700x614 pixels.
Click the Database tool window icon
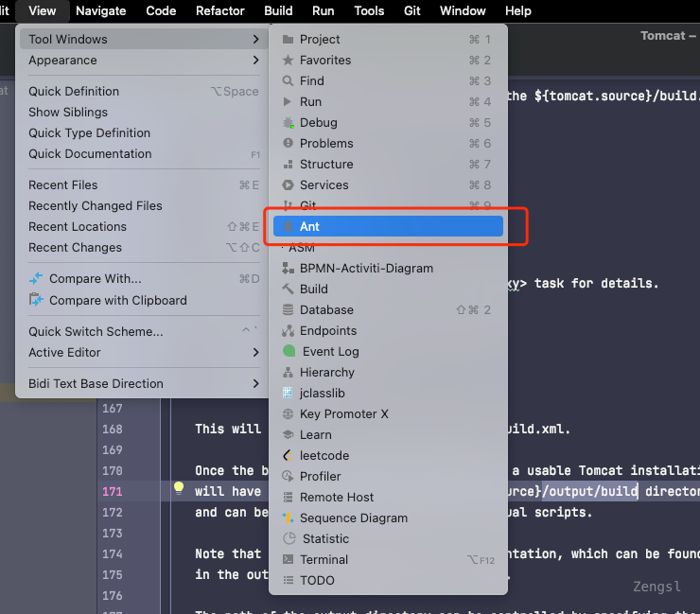tap(289, 310)
